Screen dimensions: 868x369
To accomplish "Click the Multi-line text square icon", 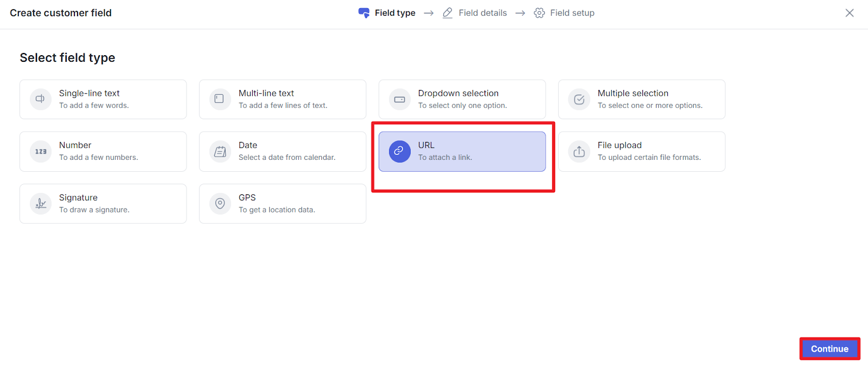I will coord(220,99).
